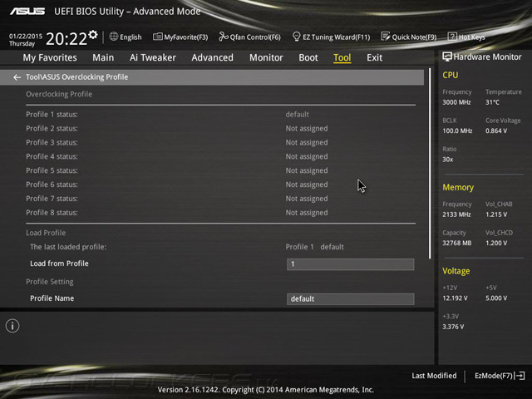
Task: Select the Tool tab
Action: tap(342, 57)
